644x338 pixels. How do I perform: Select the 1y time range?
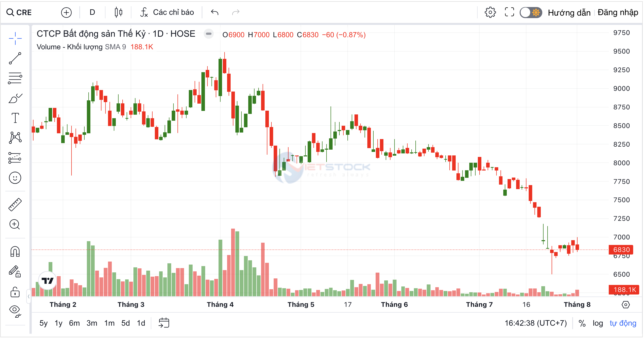point(58,323)
